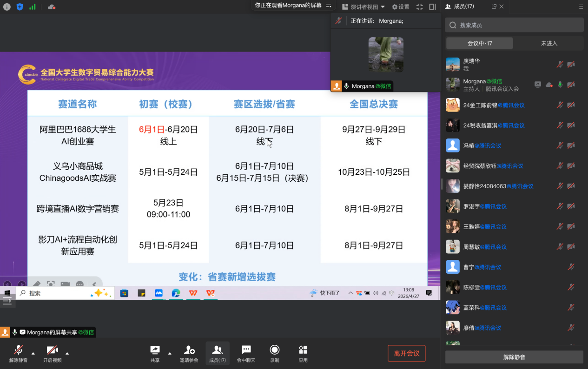The width and height of the screenshot is (588, 369).
Task: Open the 会中聊天 chat icon
Action: [246, 350]
